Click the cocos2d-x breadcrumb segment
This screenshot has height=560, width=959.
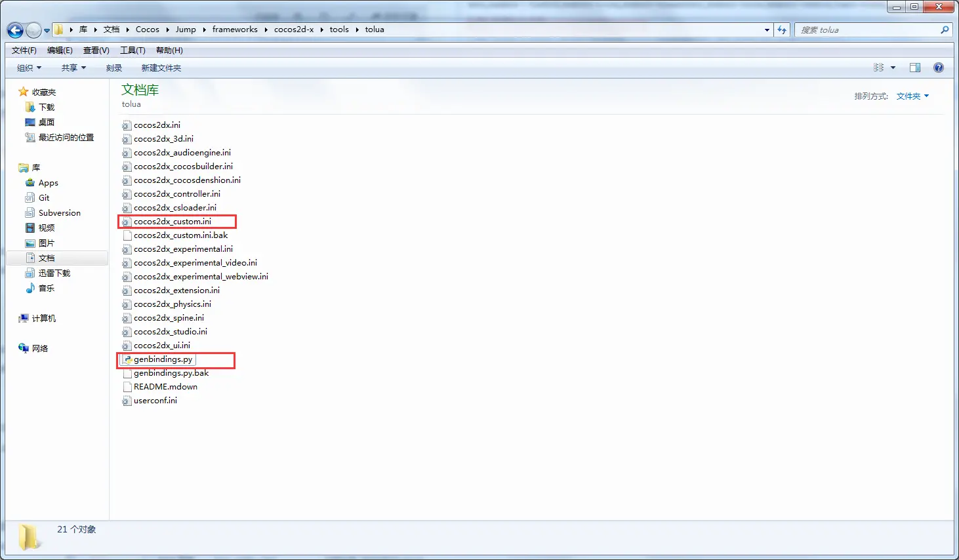coord(294,30)
